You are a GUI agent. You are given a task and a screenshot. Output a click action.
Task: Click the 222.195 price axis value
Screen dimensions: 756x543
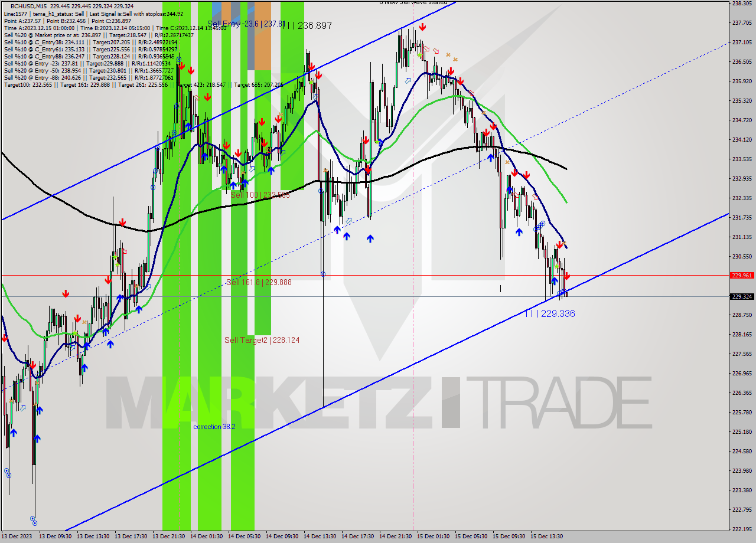pos(742,529)
